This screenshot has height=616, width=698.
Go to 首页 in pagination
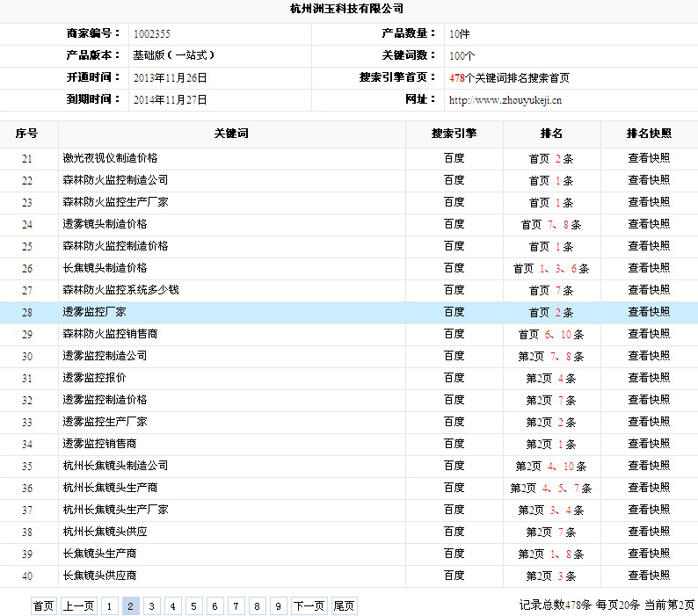coord(44,605)
